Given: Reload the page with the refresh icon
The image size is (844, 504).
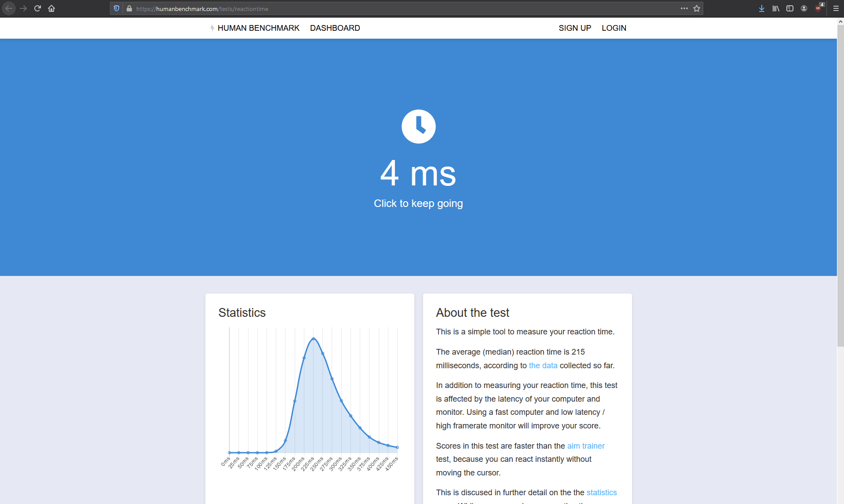Looking at the screenshot, I should [x=37, y=8].
